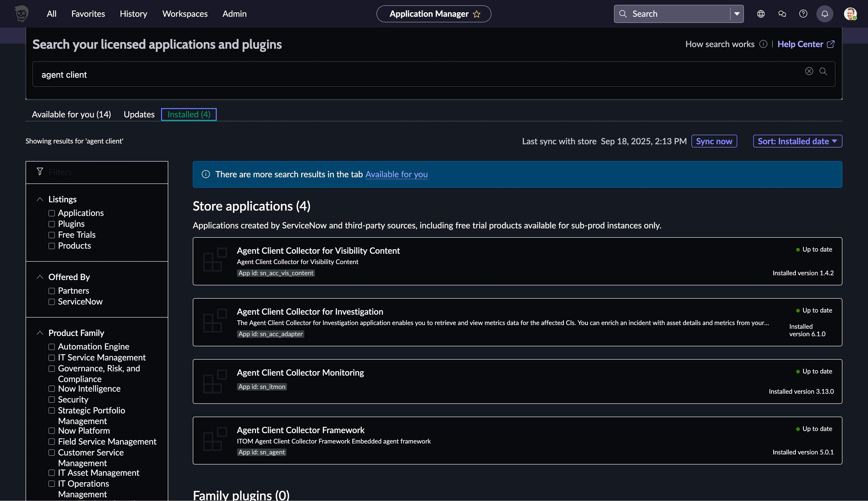Screen dimensions: 868x501
Task: Check the Customer Service Management filter
Action: [x=52, y=453]
